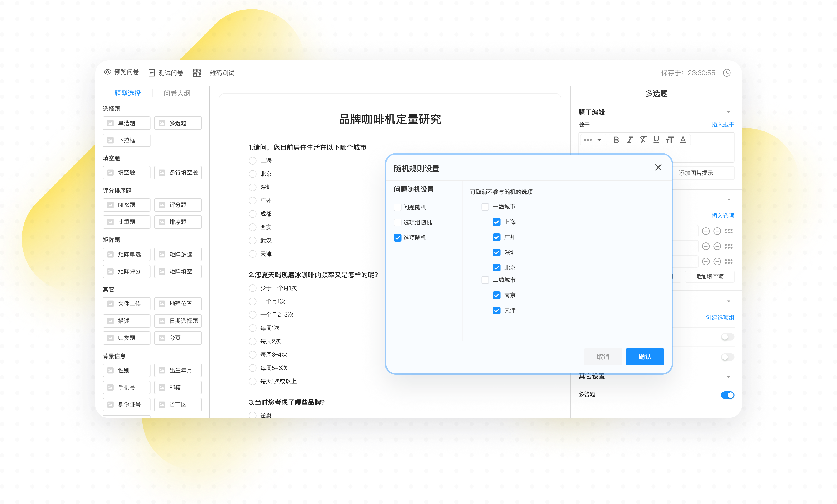Turn off the 必答题 toggle
837x504 pixels.
[x=727, y=395]
